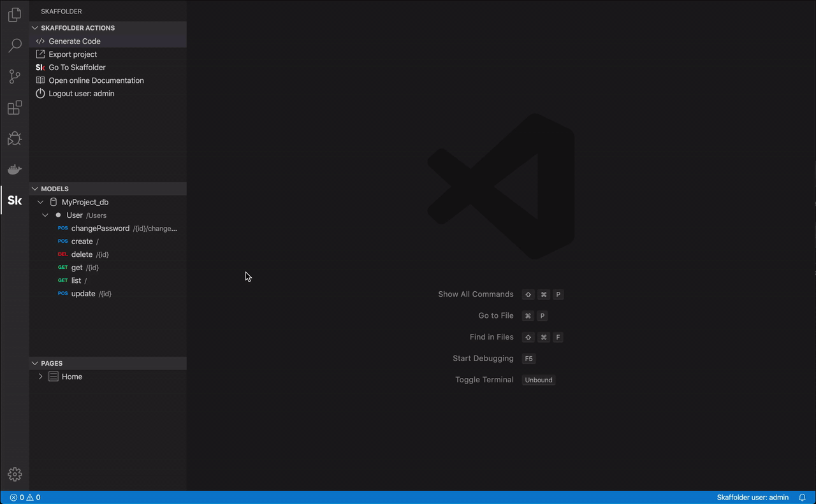Screen dimensions: 816x504
Task: Click the Toggle Terminal label
Action: coord(484,380)
